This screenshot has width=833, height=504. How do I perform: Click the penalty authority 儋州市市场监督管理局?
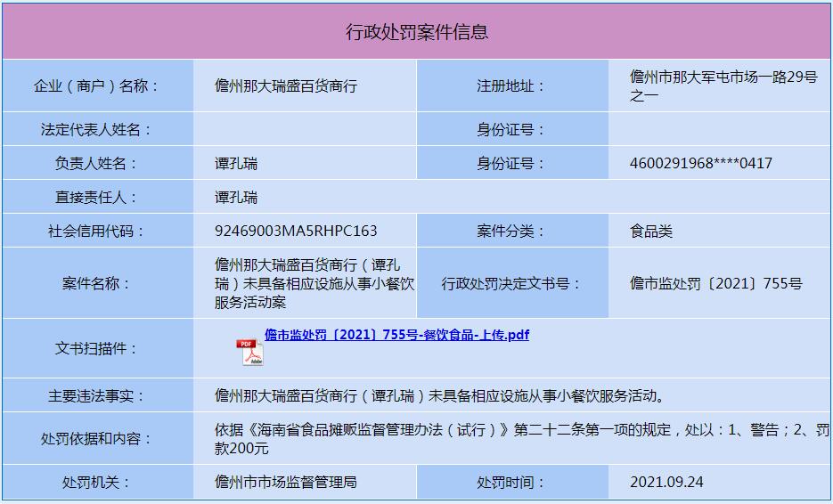click(x=286, y=482)
